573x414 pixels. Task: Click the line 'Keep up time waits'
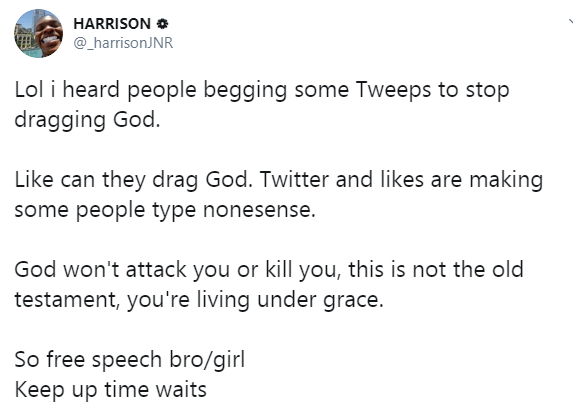(110, 390)
